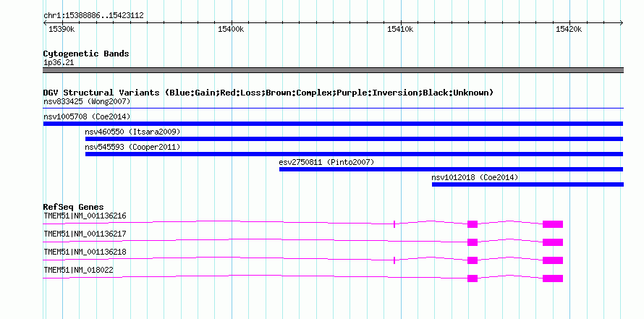Select the Cytogenetic Bands track title
The height and width of the screenshot is (319, 644).
[86, 54]
